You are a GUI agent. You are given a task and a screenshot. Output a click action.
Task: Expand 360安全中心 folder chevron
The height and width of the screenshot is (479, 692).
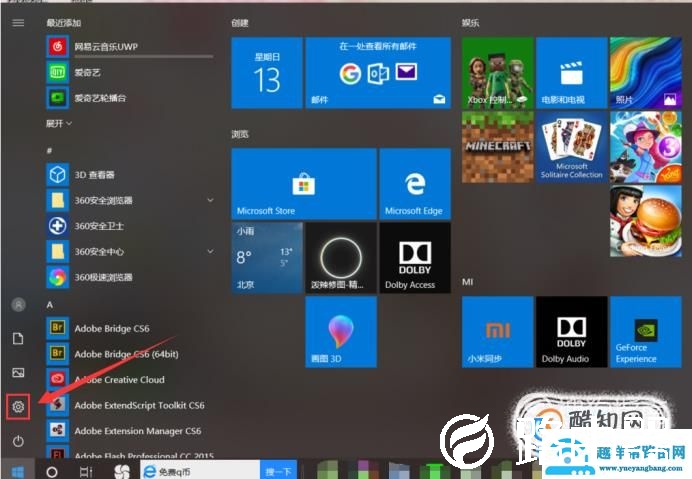click(210, 251)
